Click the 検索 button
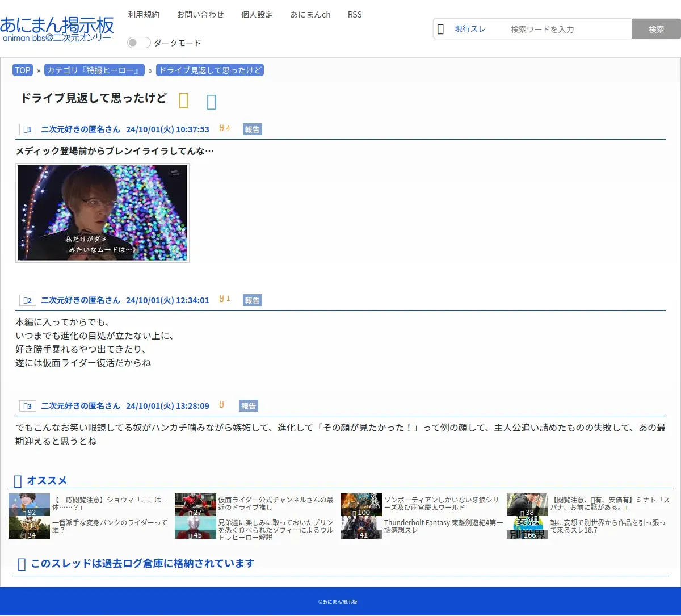Viewport: 681px width, 616px height. [x=656, y=29]
